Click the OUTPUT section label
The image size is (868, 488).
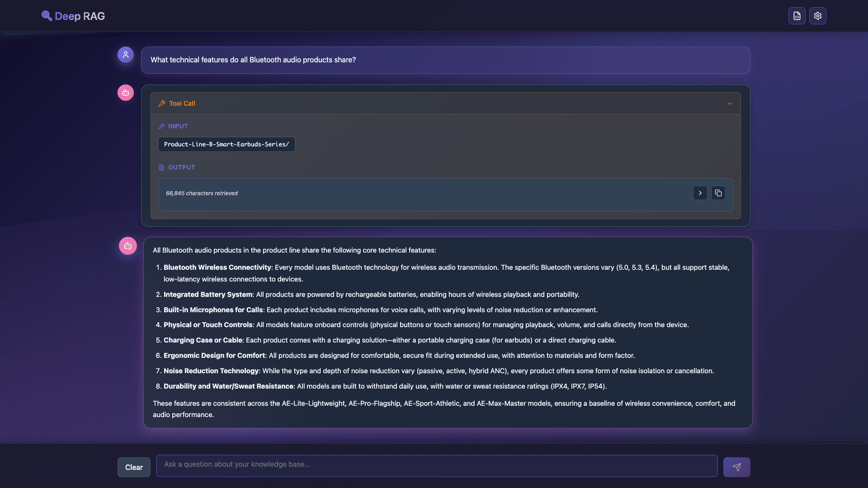[x=181, y=167]
